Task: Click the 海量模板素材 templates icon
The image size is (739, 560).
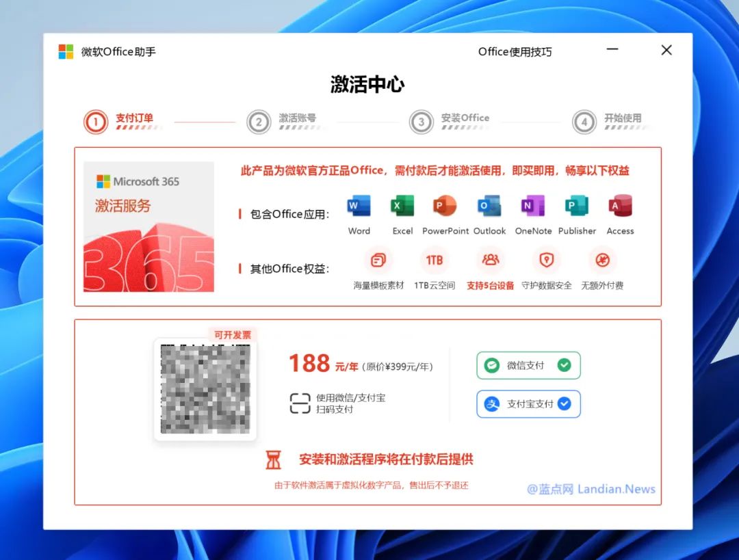Action: click(378, 260)
